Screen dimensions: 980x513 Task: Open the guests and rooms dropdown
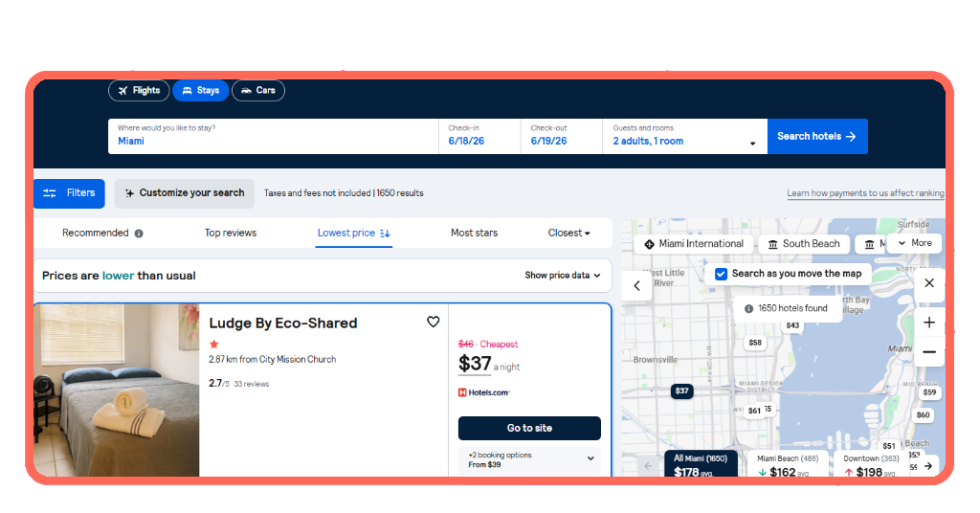click(x=685, y=136)
